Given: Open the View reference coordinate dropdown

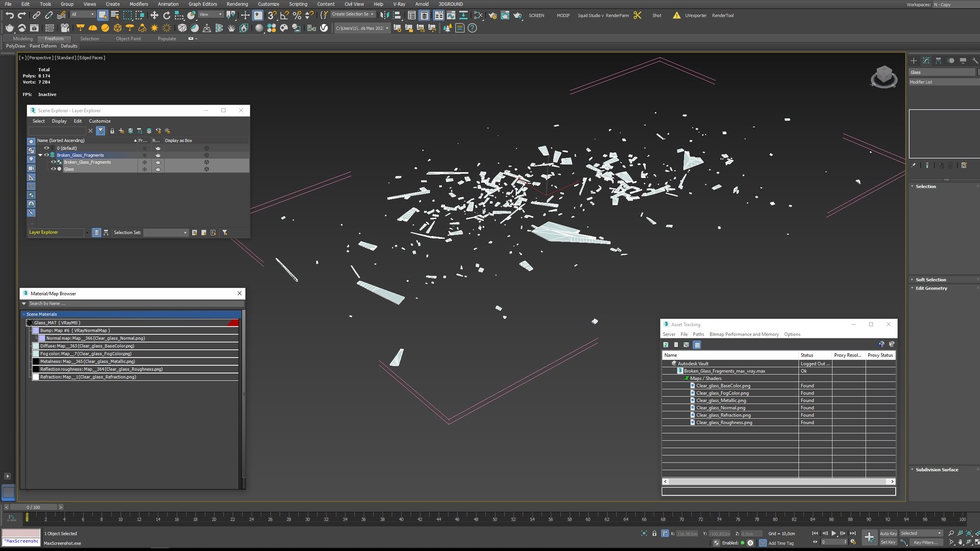Looking at the screenshot, I should coord(211,15).
